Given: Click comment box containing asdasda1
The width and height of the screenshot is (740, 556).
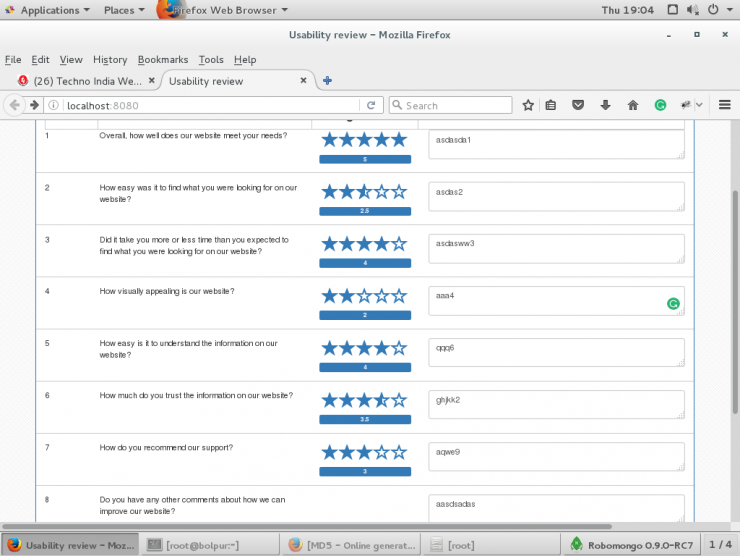Looking at the screenshot, I should point(556,144).
